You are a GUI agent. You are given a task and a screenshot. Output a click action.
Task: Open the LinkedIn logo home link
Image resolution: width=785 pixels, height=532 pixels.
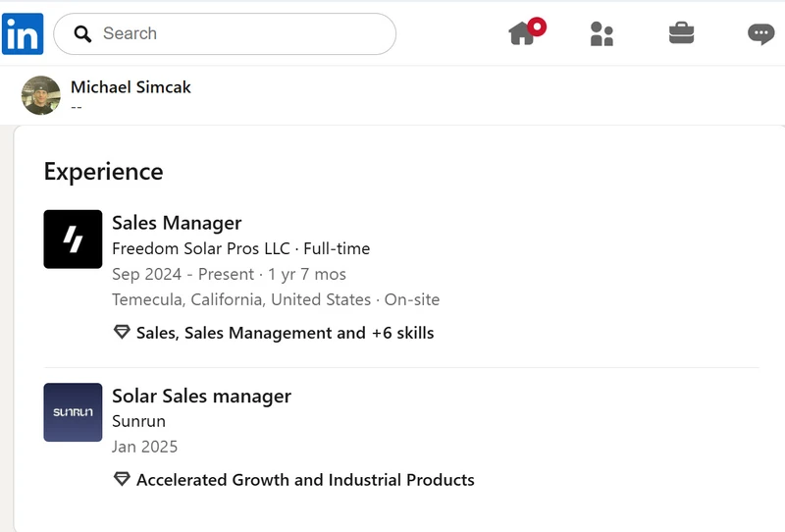(23, 33)
